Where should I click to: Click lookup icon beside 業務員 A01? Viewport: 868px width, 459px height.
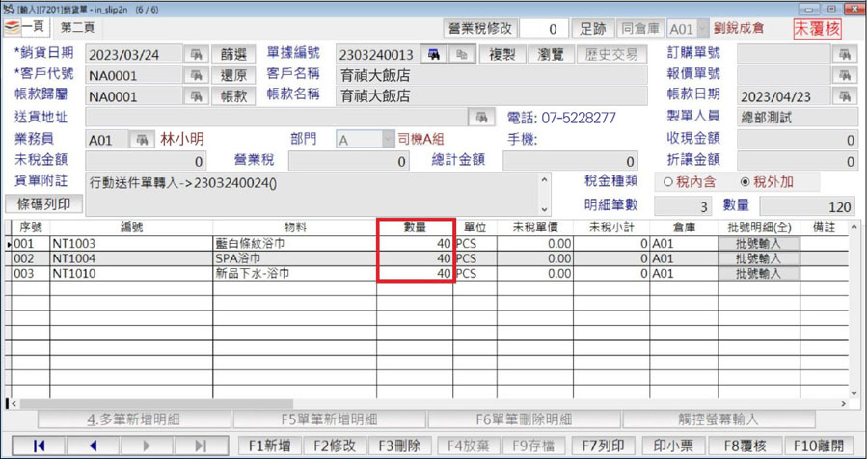pyautogui.click(x=143, y=139)
